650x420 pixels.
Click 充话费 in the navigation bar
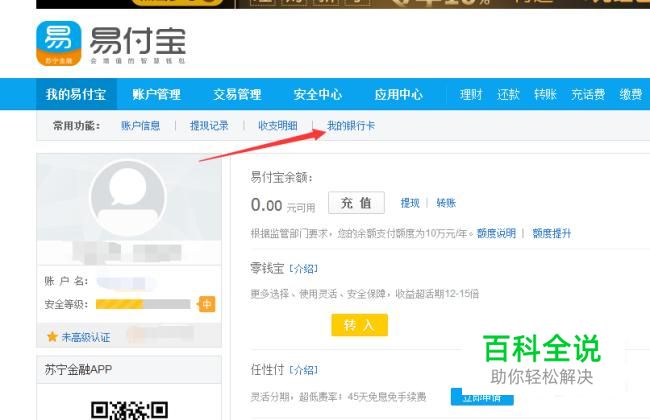coord(588,95)
